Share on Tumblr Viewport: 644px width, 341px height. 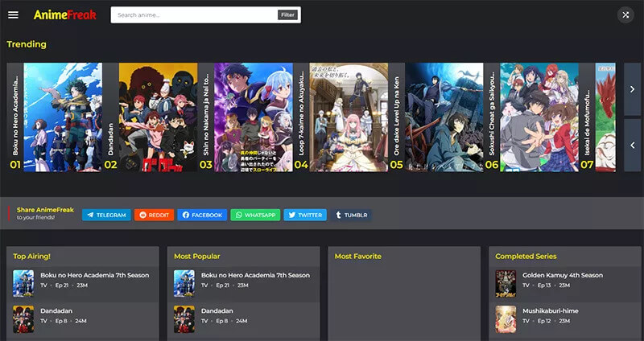click(x=351, y=215)
